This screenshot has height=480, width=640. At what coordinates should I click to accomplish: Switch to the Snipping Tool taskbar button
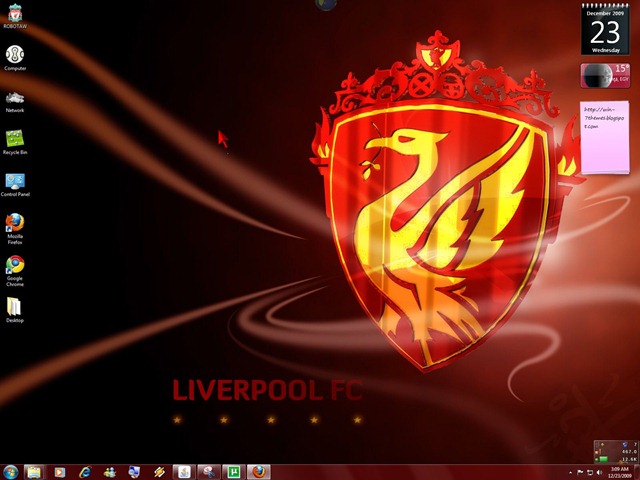click(209, 472)
